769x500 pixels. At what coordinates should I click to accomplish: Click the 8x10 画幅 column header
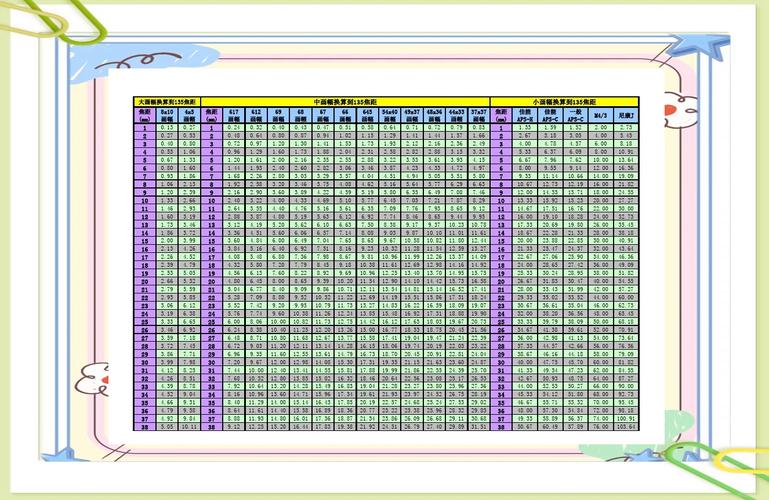(x=167, y=115)
